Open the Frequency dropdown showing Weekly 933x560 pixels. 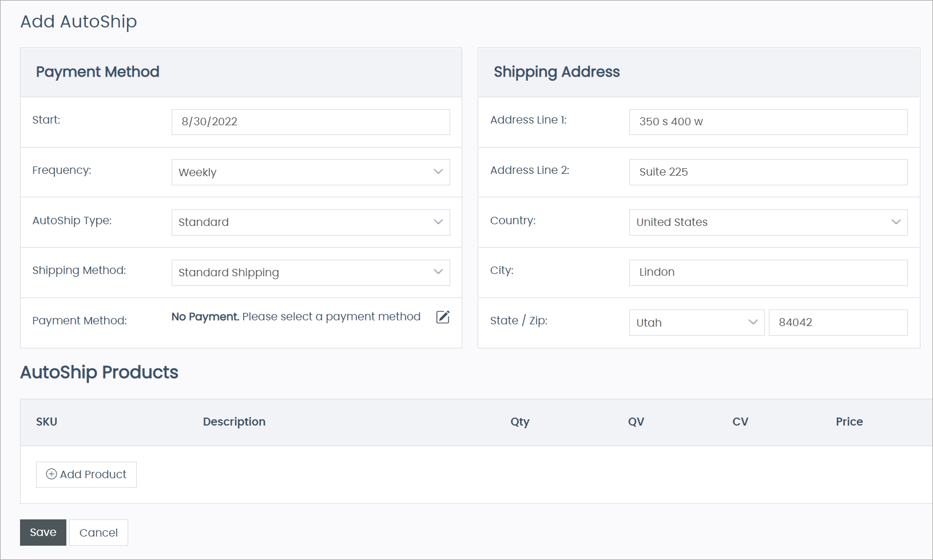tap(310, 172)
